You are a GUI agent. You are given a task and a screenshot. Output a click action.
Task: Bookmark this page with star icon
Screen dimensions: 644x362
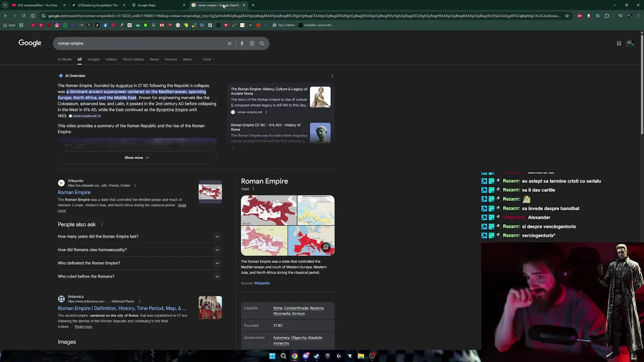tap(567, 16)
